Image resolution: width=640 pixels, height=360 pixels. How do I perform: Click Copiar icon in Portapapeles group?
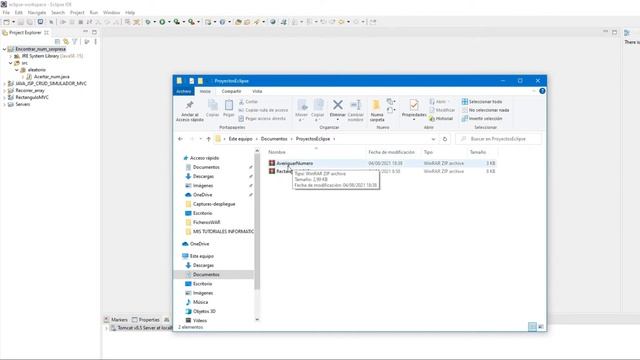(x=213, y=105)
